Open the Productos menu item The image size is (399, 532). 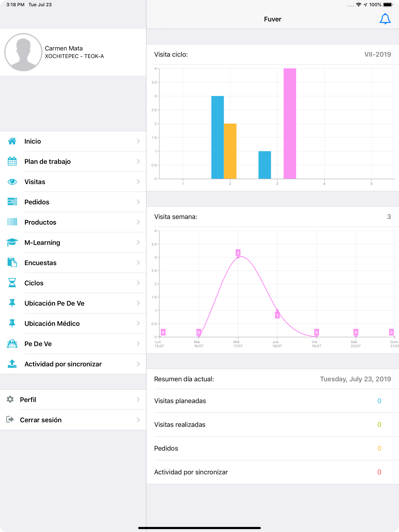(x=73, y=222)
